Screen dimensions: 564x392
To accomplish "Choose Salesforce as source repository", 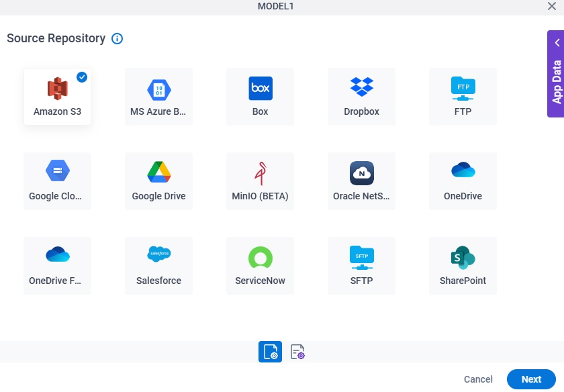I will point(158,265).
